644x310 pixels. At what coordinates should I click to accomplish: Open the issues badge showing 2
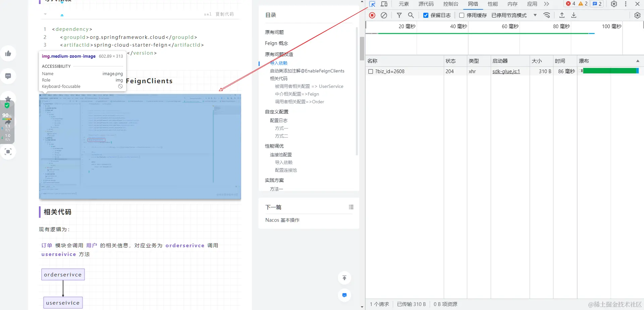(597, 4)
